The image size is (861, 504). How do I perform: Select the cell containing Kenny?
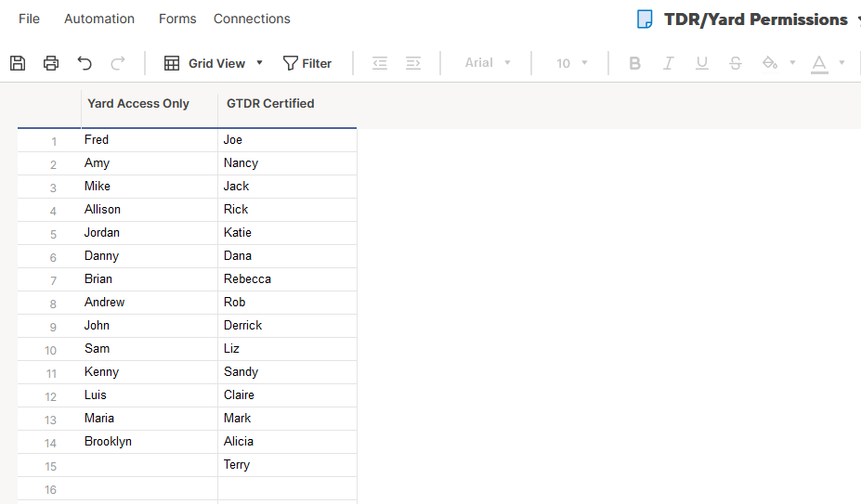coord(150,372)
